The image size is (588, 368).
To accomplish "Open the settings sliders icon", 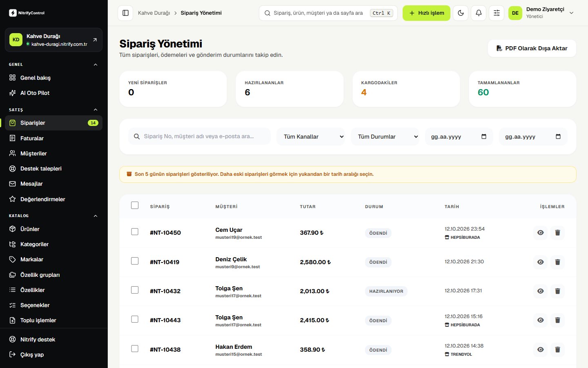I will click(x=497, y=13).
